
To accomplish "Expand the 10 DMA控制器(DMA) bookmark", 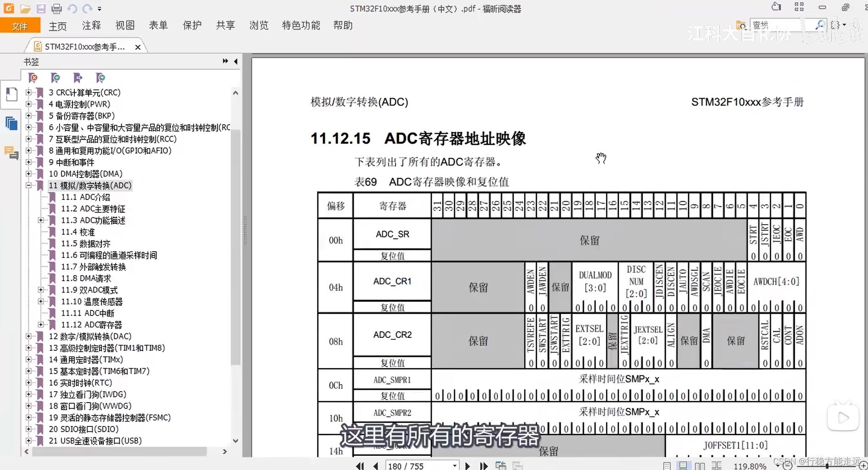I will tap(28, 174).
